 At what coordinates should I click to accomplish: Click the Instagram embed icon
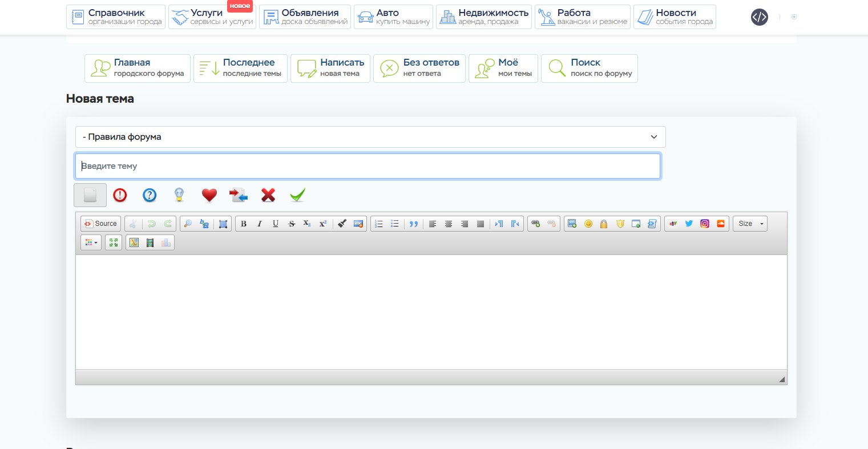[705, 224]
